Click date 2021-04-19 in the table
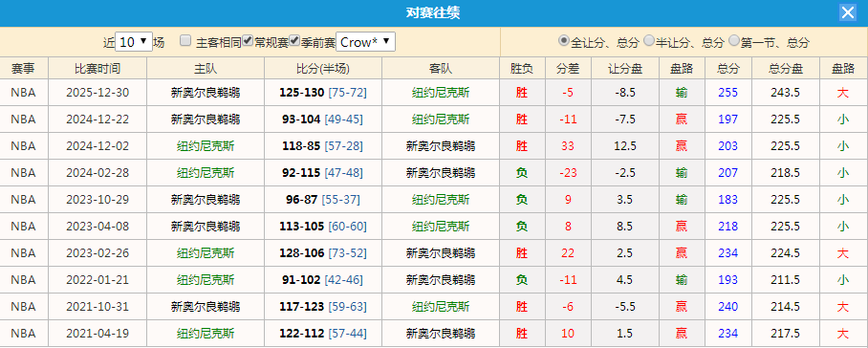 click(x=98, y=334)
